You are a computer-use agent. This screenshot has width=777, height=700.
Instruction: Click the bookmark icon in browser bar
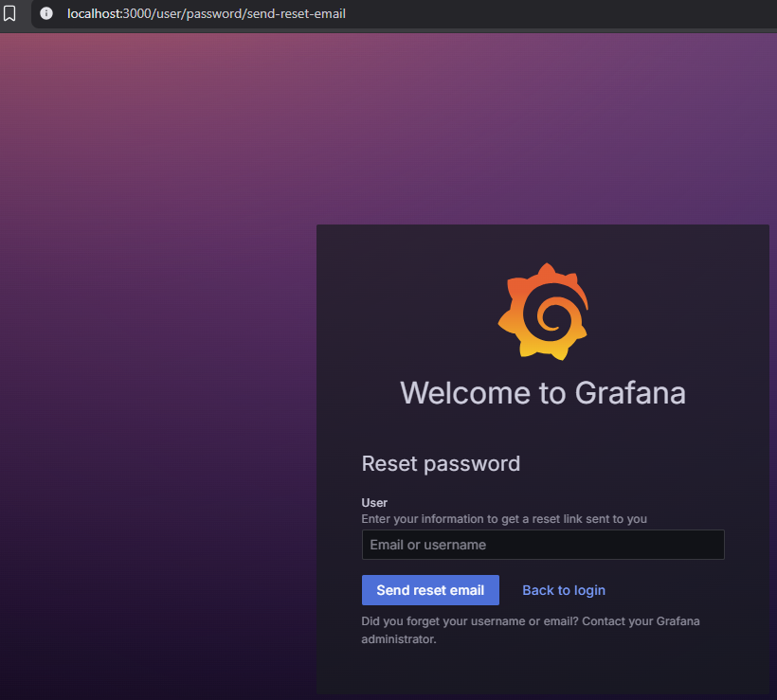coord(9,13)
